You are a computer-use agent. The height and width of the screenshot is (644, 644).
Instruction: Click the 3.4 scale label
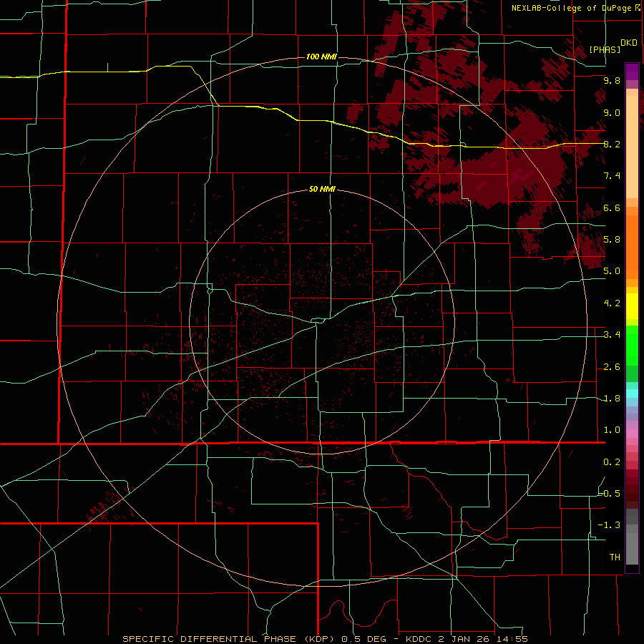[x=612, y=335]
